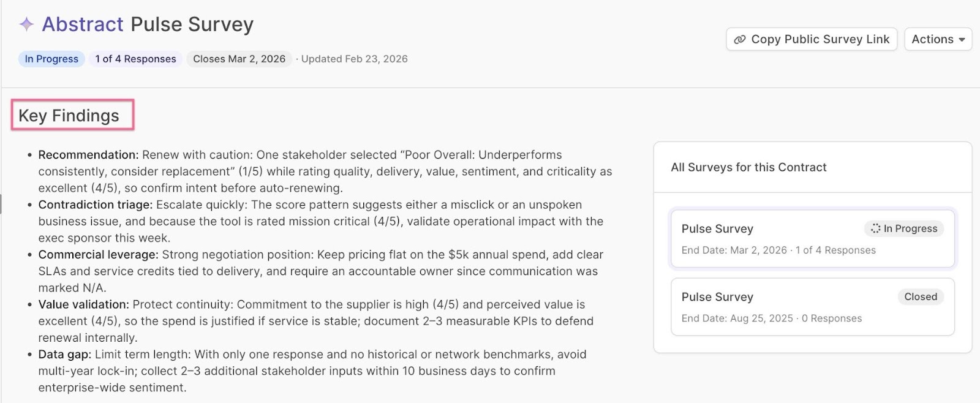
Task: Click All Surveys for this Contract header
Action: pyautogui.click(x=748, y=167)
